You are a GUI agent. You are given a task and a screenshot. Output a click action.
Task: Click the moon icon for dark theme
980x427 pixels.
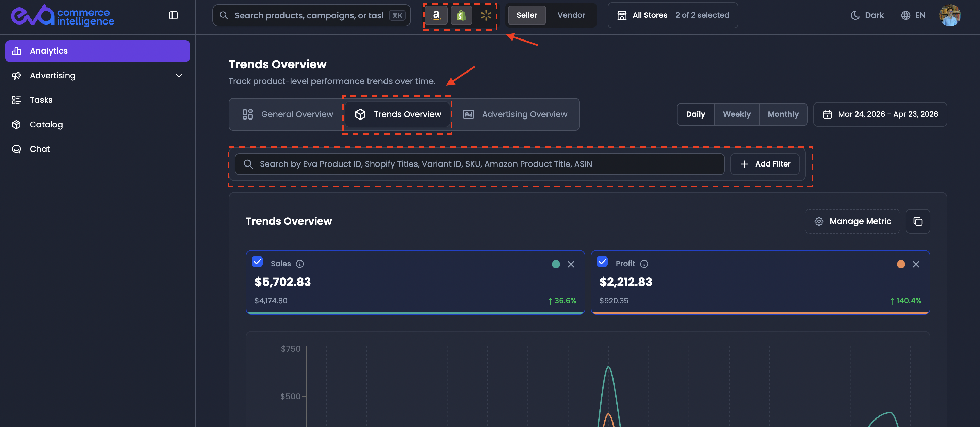pyautogui.click(x=855, y=15)
